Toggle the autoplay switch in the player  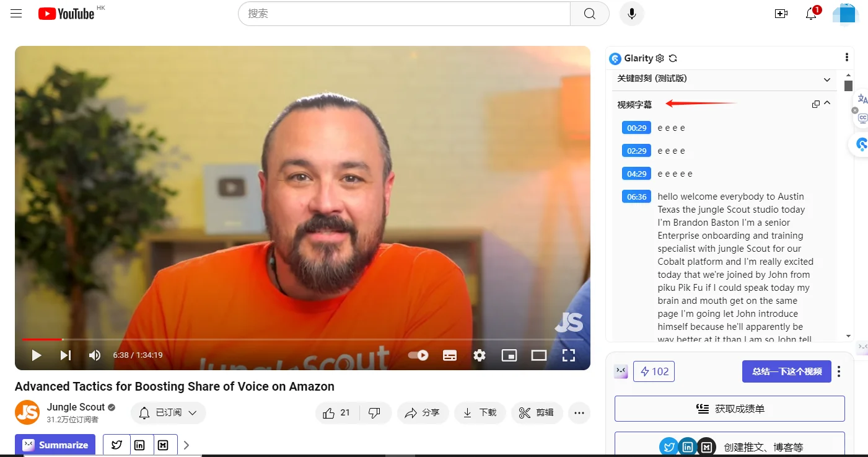click(418, 355)
